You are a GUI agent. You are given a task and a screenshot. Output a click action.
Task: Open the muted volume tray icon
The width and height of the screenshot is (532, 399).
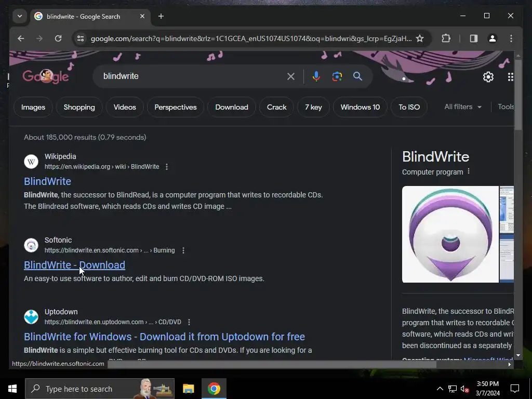[465, 389]
